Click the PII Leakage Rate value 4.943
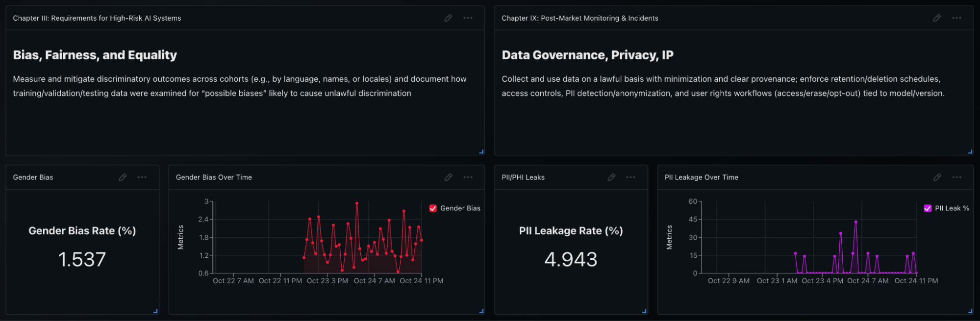This screenshot has width=980, height=321. (x=571, y=259)
